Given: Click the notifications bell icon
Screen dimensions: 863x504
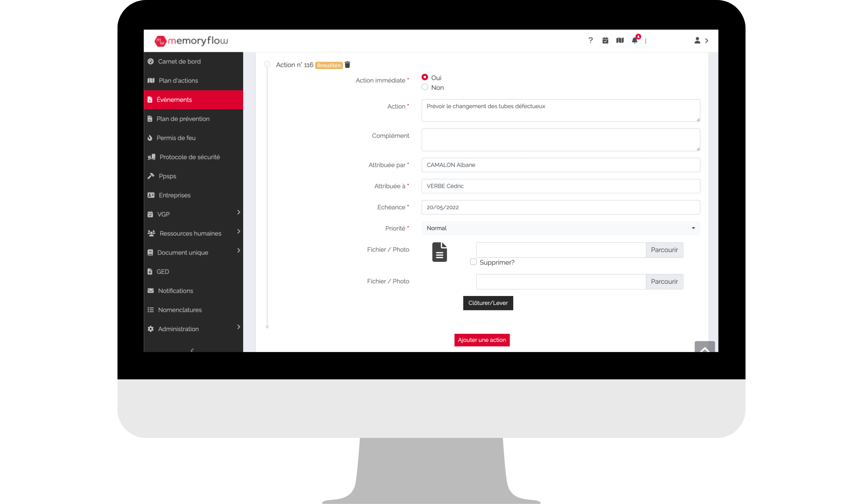Looking at the screenshot, I should (634, 40).
